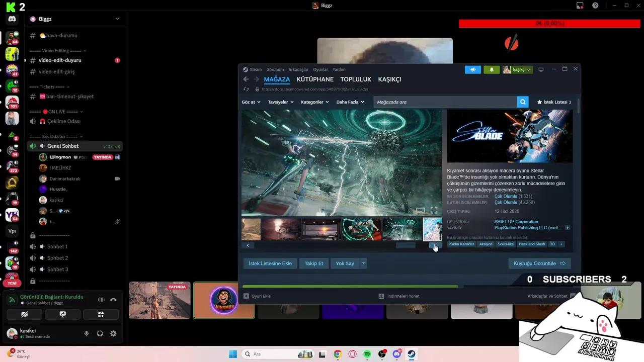
Task: Open İstek Listesi wishlist
Action: [x=554, y=102]
